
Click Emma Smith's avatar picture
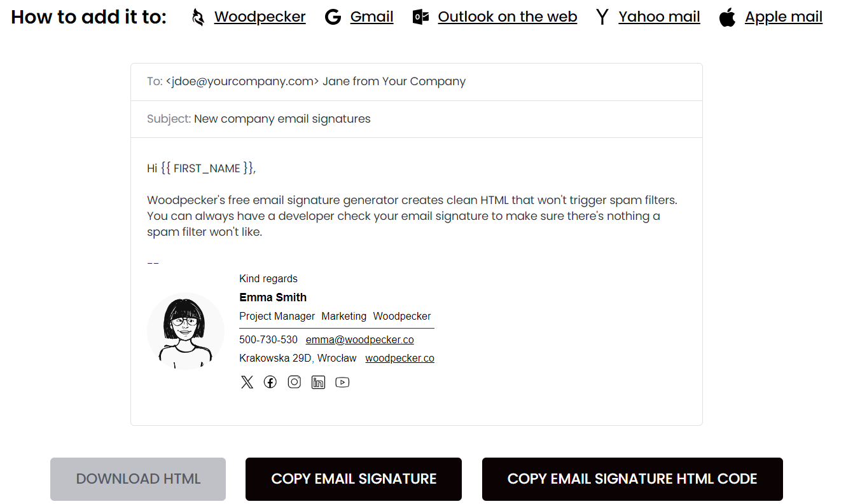[x=186, y=331]
